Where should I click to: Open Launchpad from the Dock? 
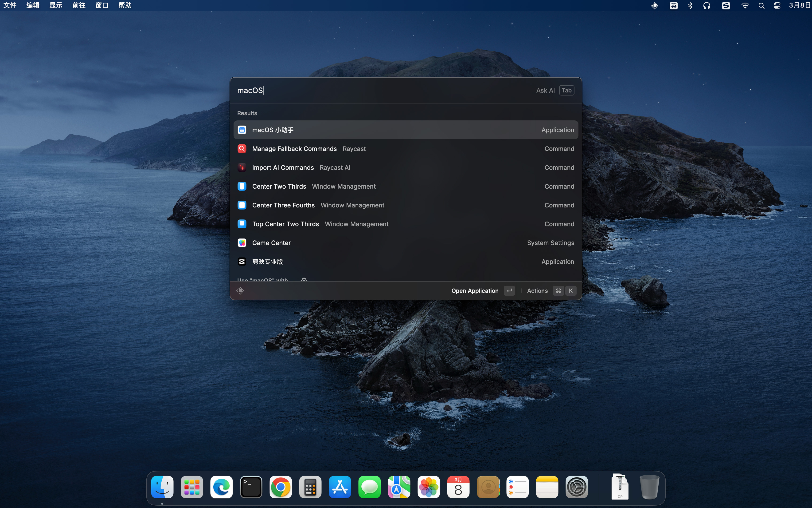coord(192,487)
